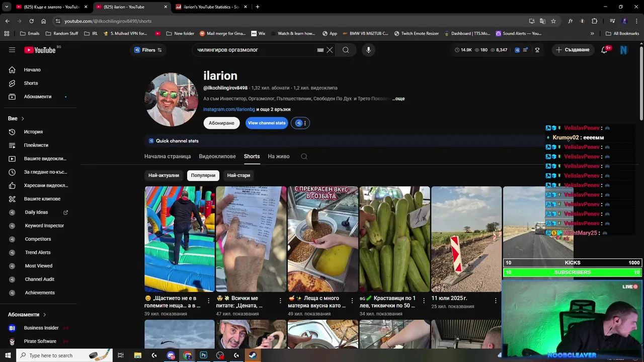Screen dimensions: 644x362
Task: Open instagram.com/ilarionbg link
Action: (229, 109)
